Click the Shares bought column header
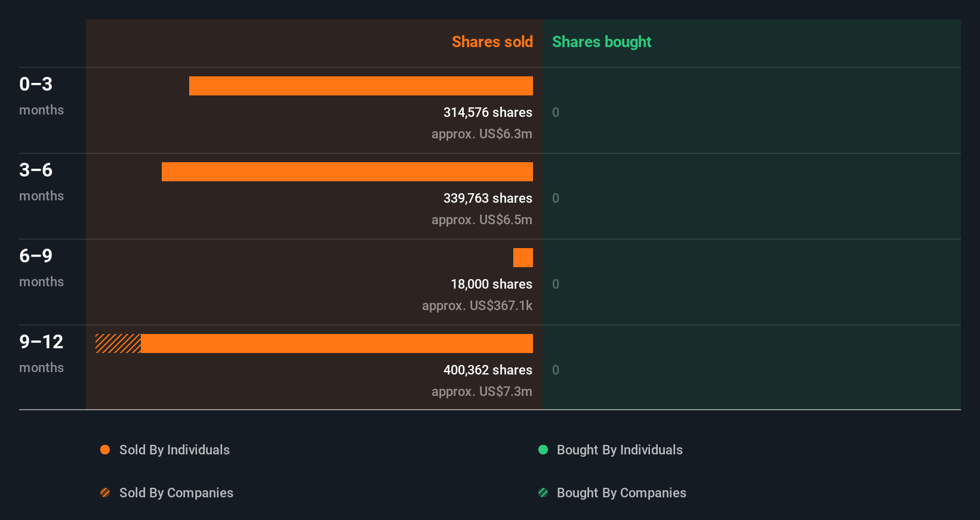 pyautogui.click(x=602, y=42)
